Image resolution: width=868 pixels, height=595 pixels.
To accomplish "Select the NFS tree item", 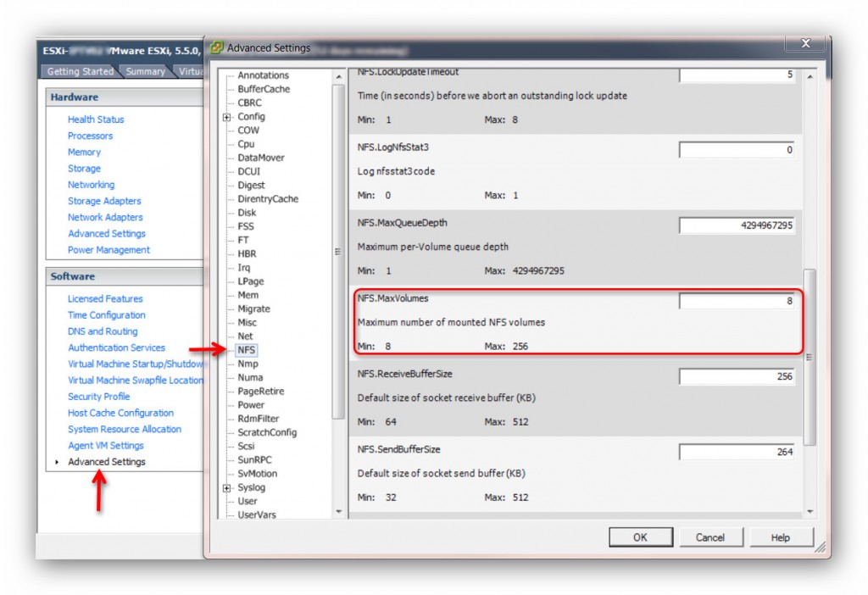I will click(247, 350).
